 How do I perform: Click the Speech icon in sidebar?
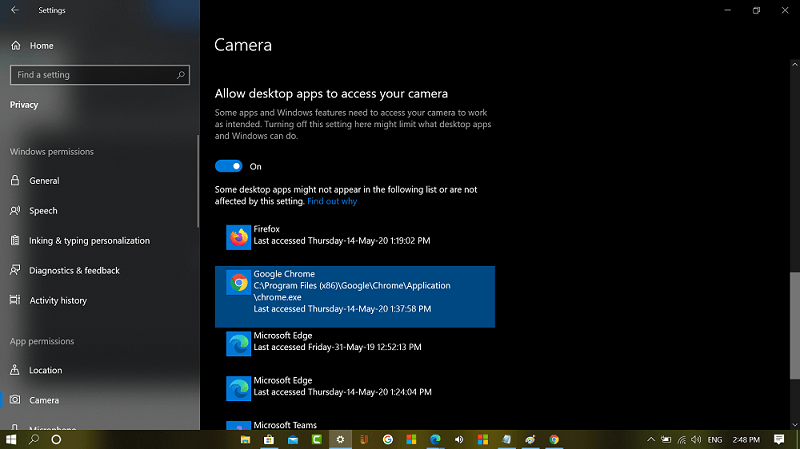pos(15,210)
